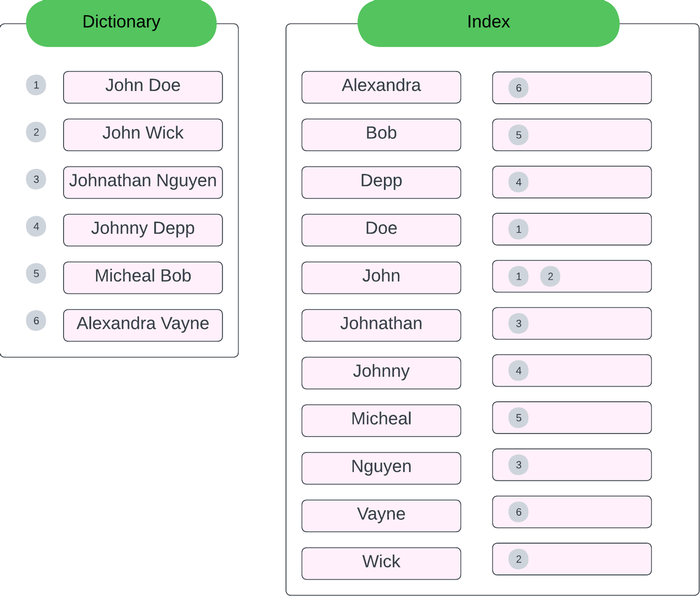Select the Johnny Depp dictionary entry
The image size is (700, 596).
(x=143, y=230)
